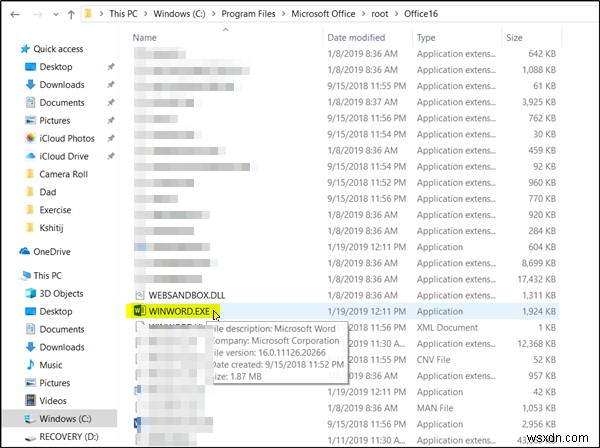The height and width of the screenshot is (448, 600).
Task: Select Quick access star icon
Action: pyautogui.click(x=25, y=49)
